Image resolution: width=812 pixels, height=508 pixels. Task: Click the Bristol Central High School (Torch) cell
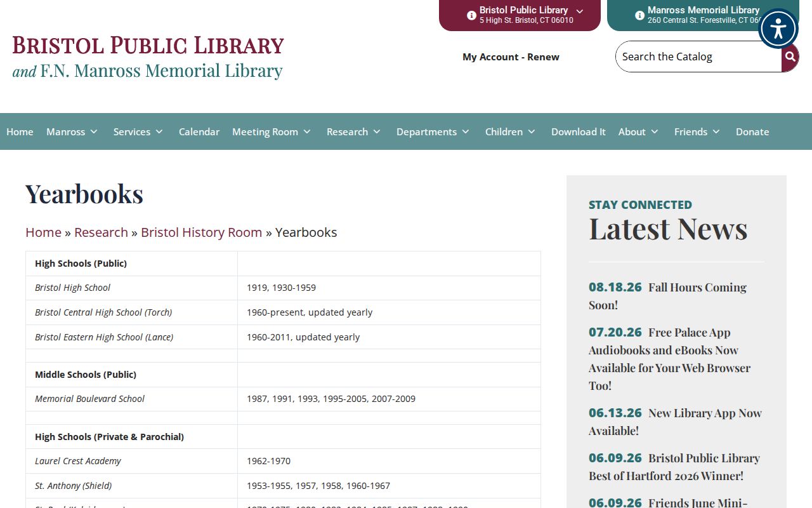point(131,312)
